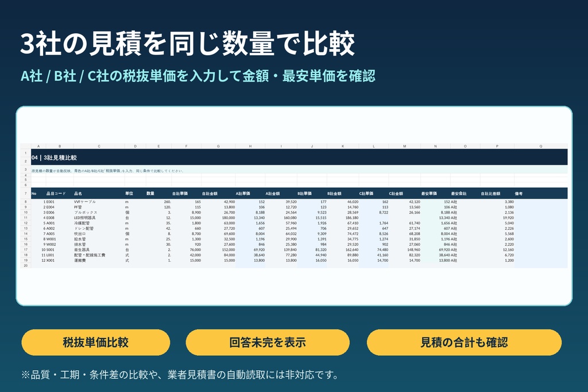Click column letter Q header
Image resolution: width=588 pixels, height=392 pixels.
541,146
